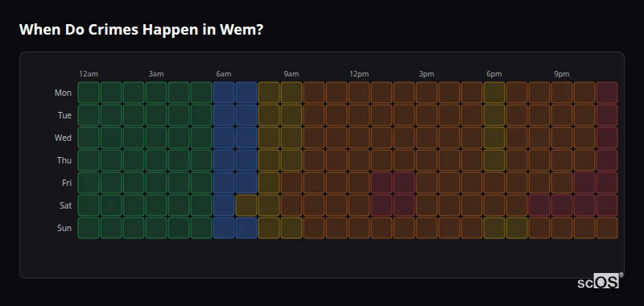Click the '12pm' column label

tap(359, 74)
